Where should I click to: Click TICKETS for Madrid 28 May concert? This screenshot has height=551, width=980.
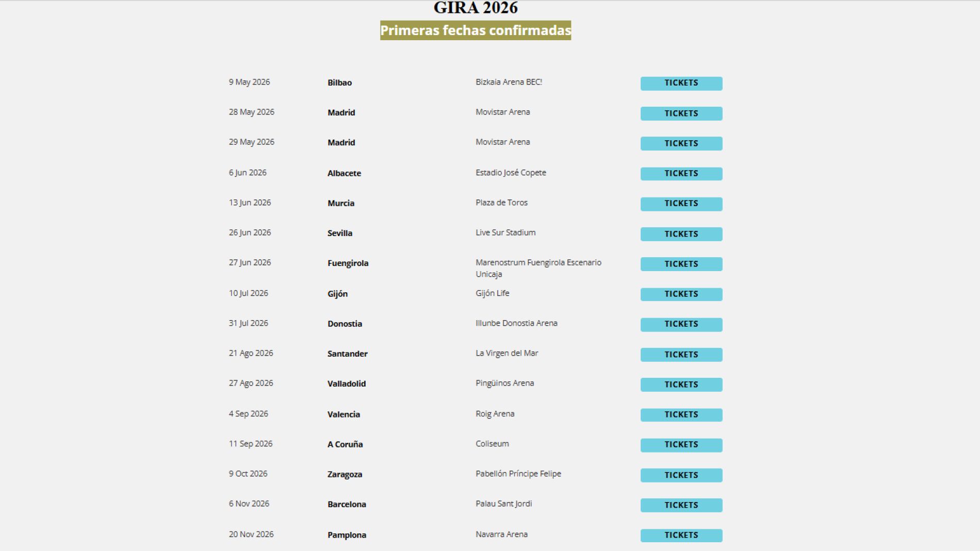[681, 113]
